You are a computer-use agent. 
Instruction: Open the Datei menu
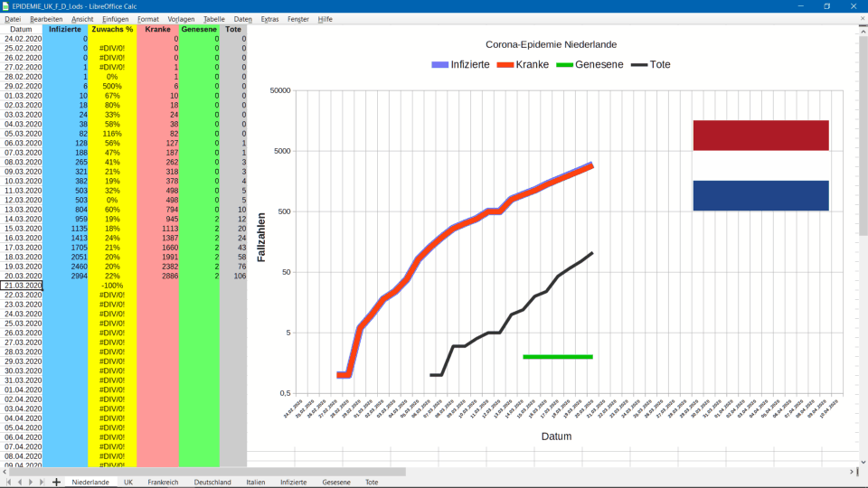(13, 19)
